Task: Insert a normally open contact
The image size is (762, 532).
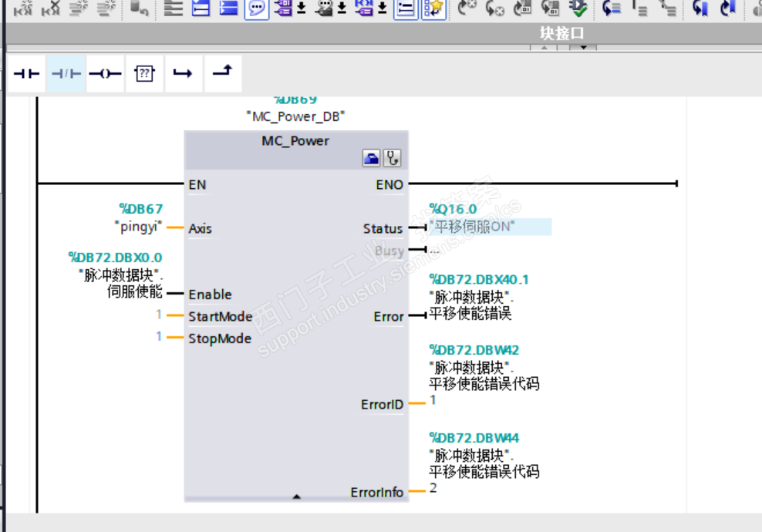Action: pos(27,73)
